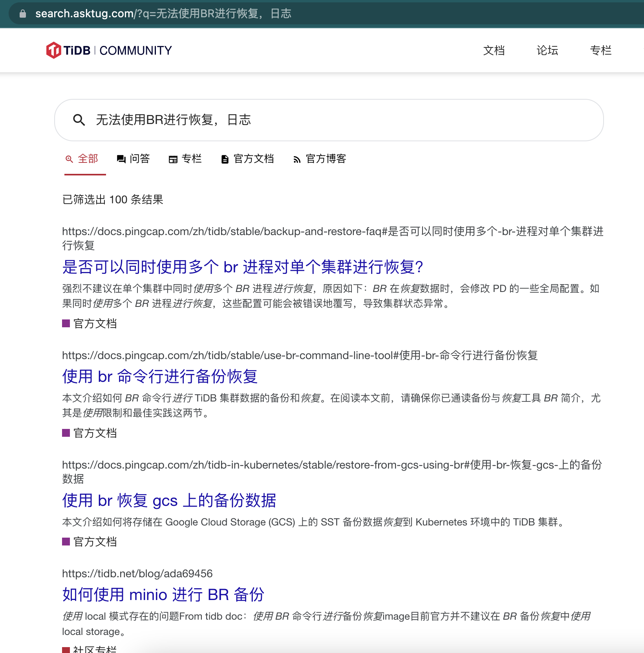Viewport: 644px width, 653px height.
Task: Open 专栏 in the top navigation
Action: point(601,50)
